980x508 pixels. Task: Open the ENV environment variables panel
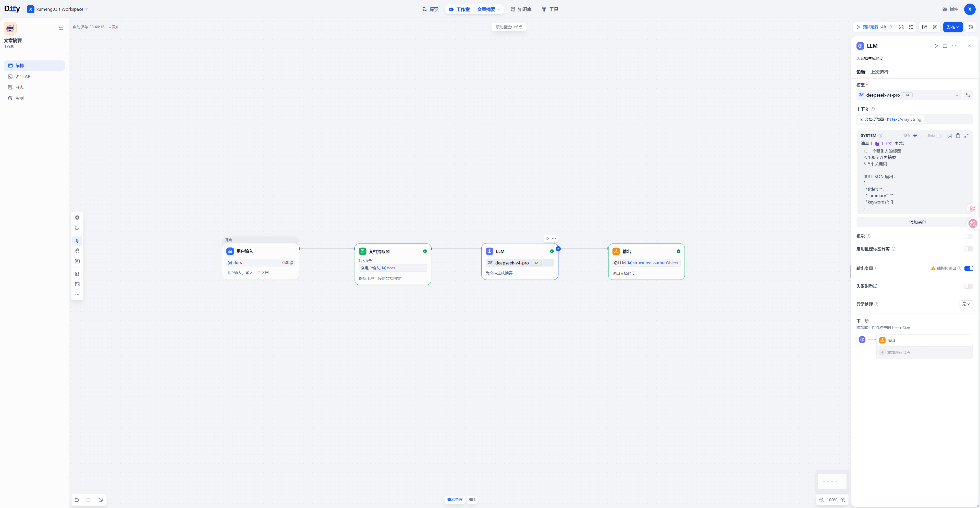point(924,27)
